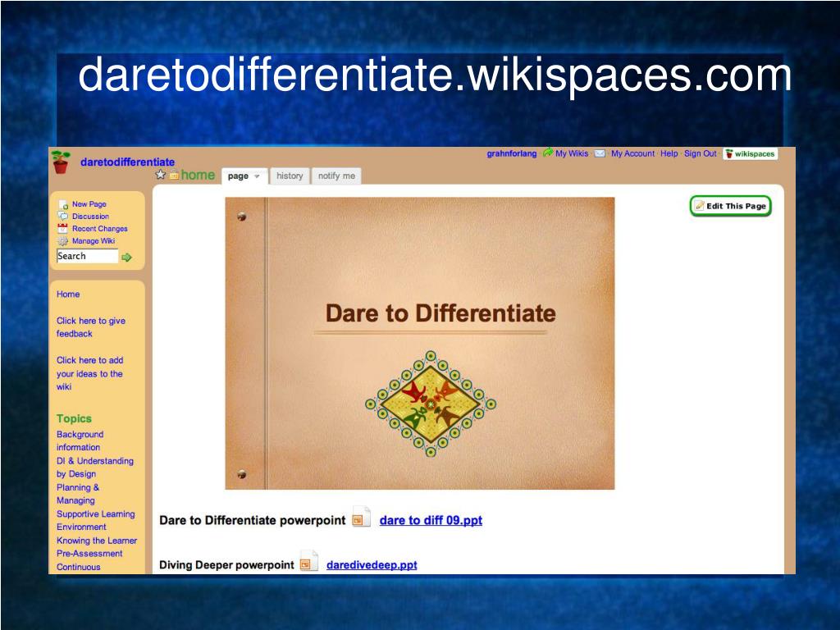Screen dimensions: 840x630
Task: Click the Dare to Differentiate slide image
Action: pos(419,344)
